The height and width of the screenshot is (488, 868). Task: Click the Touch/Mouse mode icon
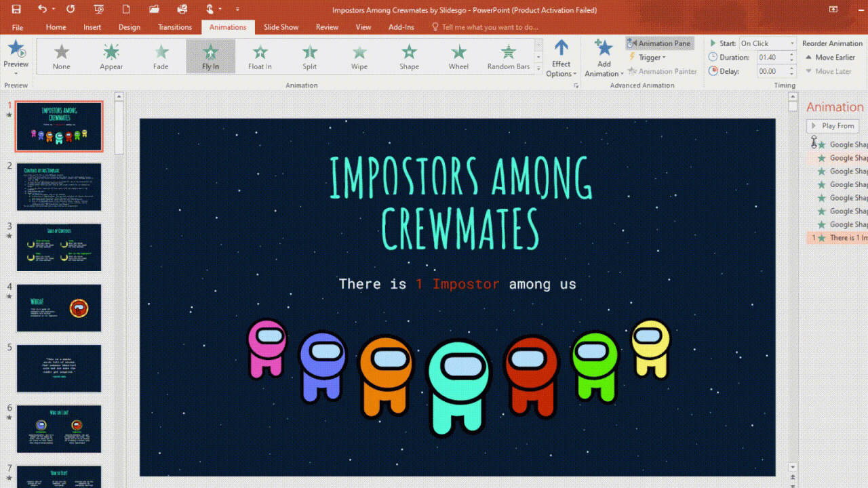(x=210, y=9)
